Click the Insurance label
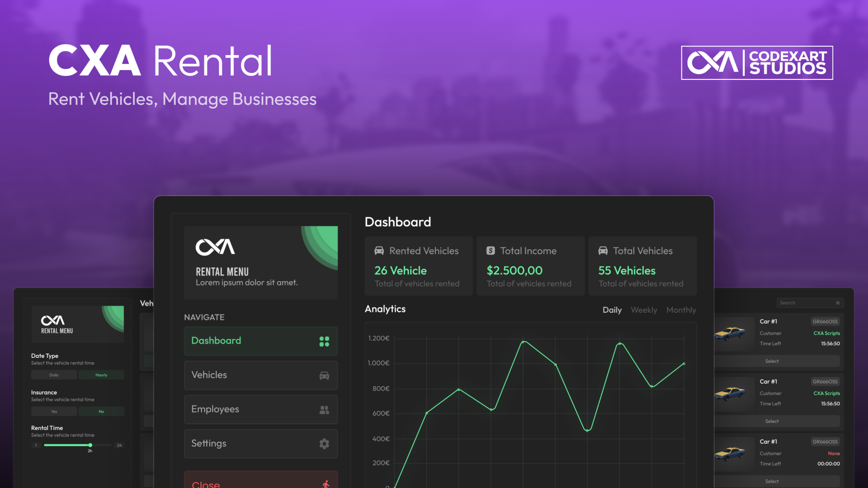Viewport: 868px width, 488px height. [44, 392]
